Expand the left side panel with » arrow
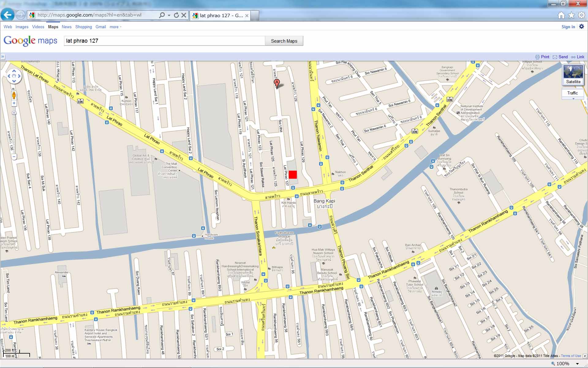The image size is (588, 368). [2, 56]
